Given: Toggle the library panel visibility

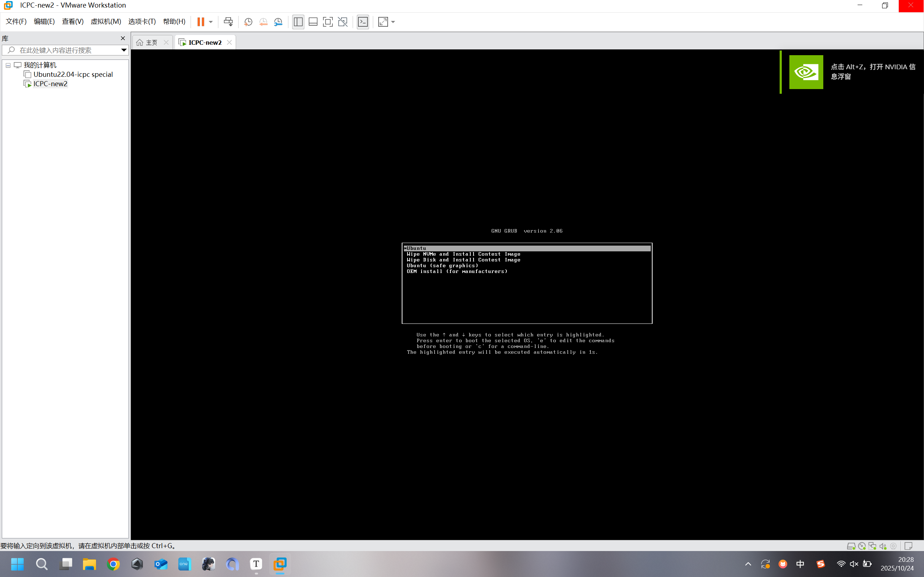Looking at the screenshot, I should (x=298, y=22).
